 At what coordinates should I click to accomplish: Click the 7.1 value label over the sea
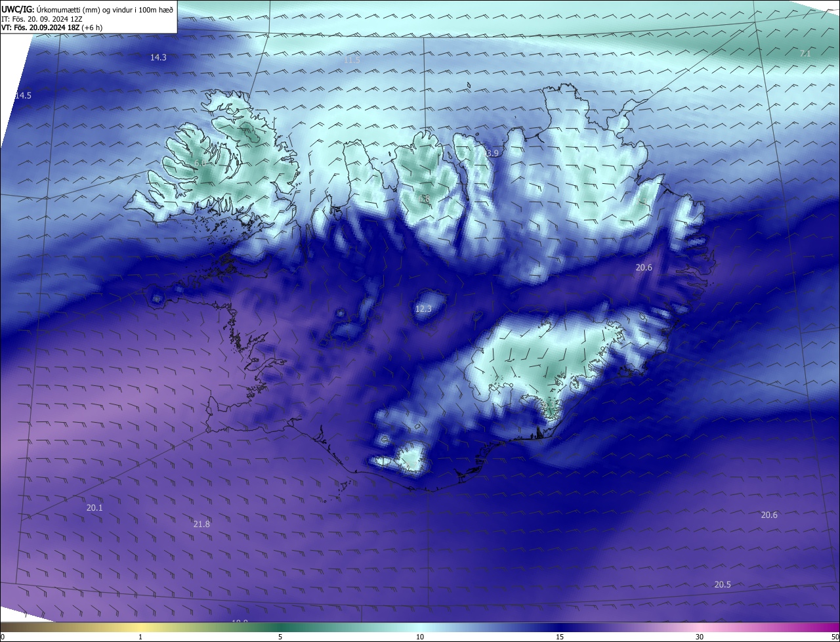coord(805,54)
